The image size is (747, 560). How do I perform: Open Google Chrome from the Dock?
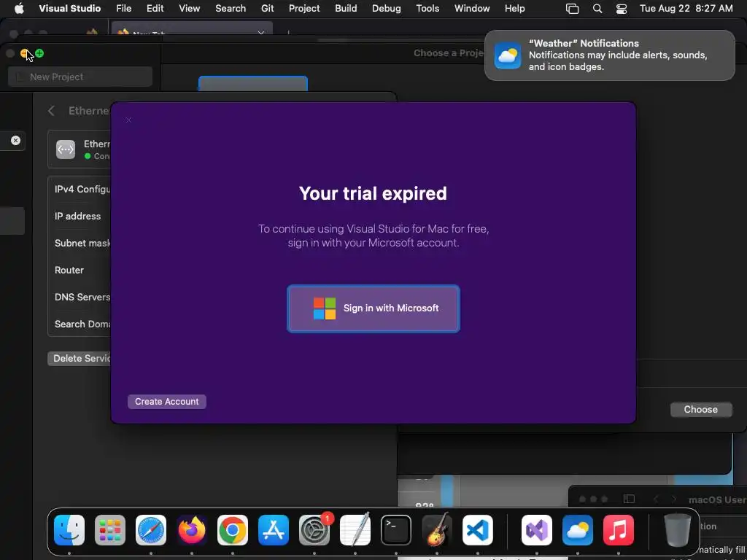(x=233, y=530)
